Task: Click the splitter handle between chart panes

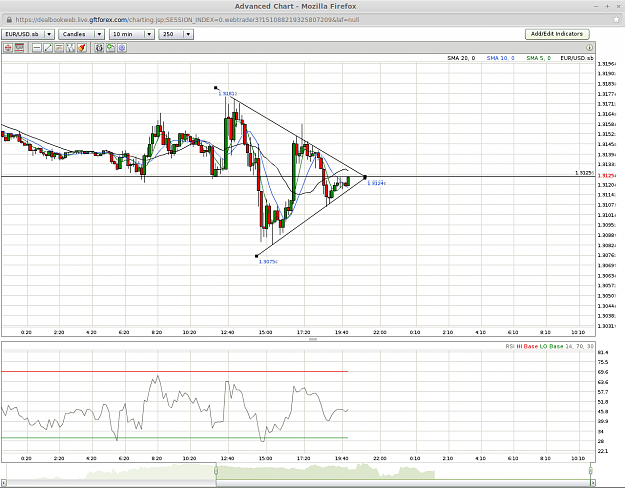Action: pyautogui.click(x=313, y=339)
